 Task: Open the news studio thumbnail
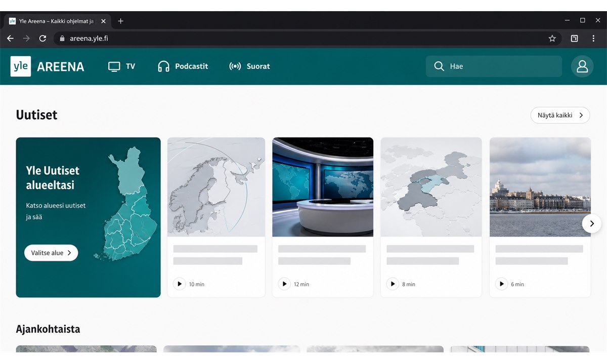click(x=323, y=187)
